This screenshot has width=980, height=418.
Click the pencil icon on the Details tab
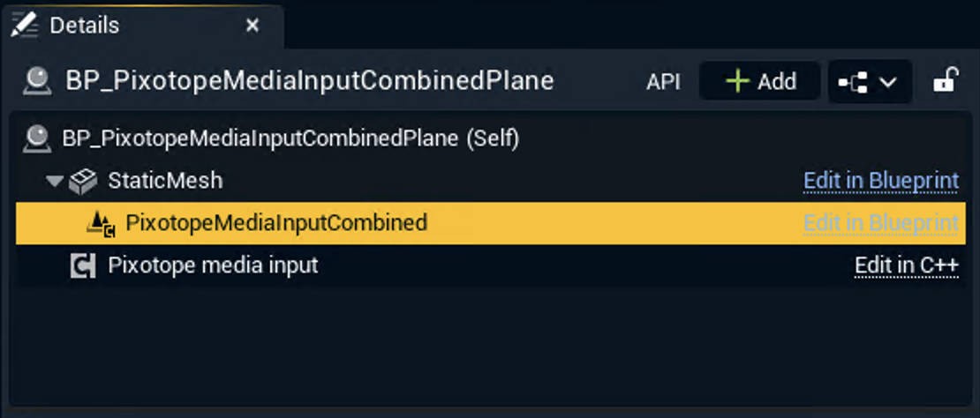pos(25,26)
